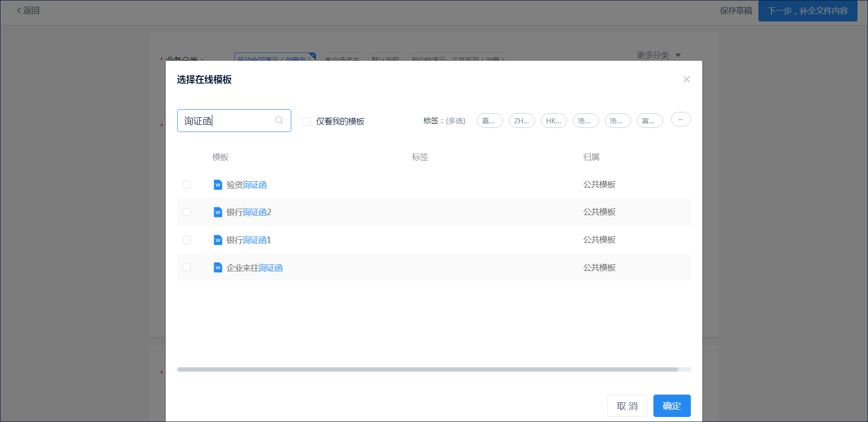Expand more tags with the ellipsis button
The image size is (868, 422).
click(680, 120)
